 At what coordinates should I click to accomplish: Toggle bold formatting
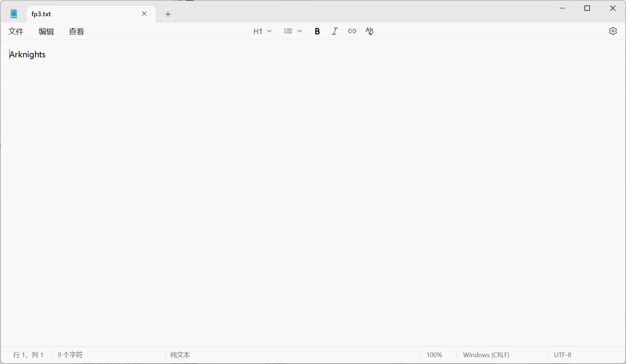click(317, 31)
